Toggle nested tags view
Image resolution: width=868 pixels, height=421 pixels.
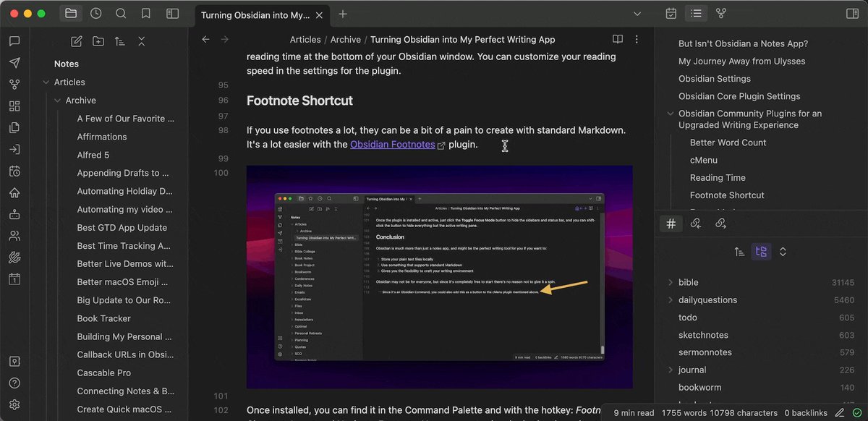(x=761, y=252)
